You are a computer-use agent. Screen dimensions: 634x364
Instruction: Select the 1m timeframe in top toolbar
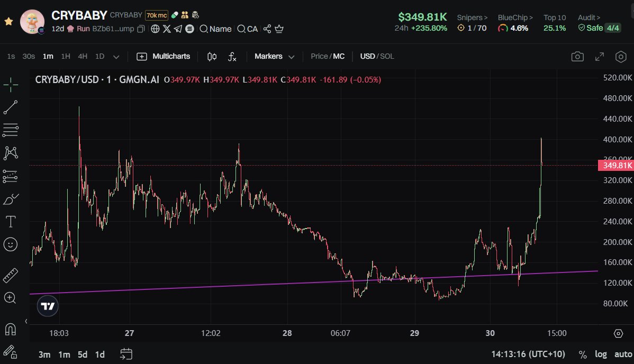point(48,56)
